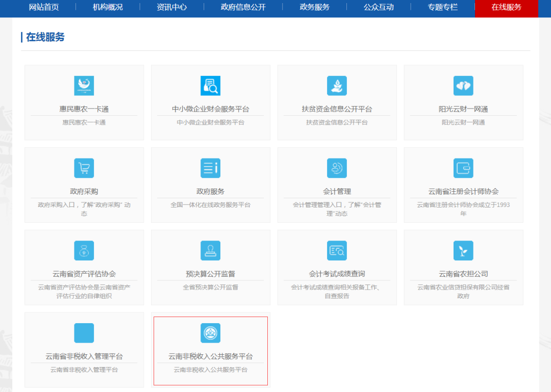
Task: Open the 云南非税收入公共服务平台 emblem icon
Action: (210, 333)
